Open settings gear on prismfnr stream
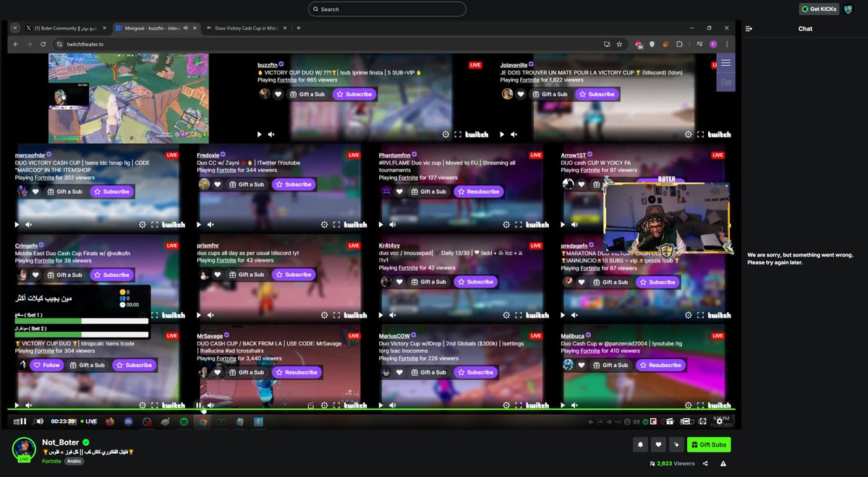This screenshot has width=868, height=477. tap(324, 315)
